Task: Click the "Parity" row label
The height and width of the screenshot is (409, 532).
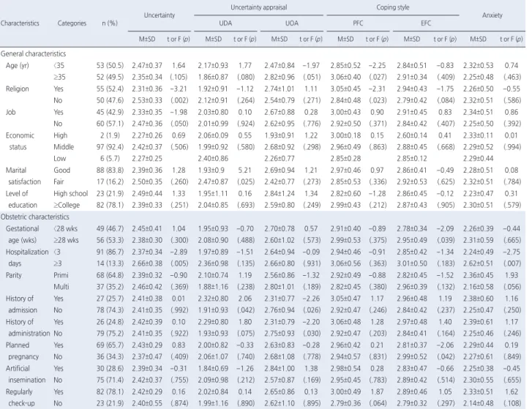Action: pos(14,275)
